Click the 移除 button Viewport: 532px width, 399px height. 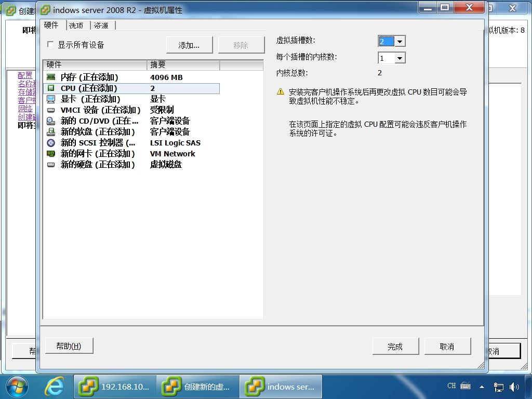(x=241, y=45)
